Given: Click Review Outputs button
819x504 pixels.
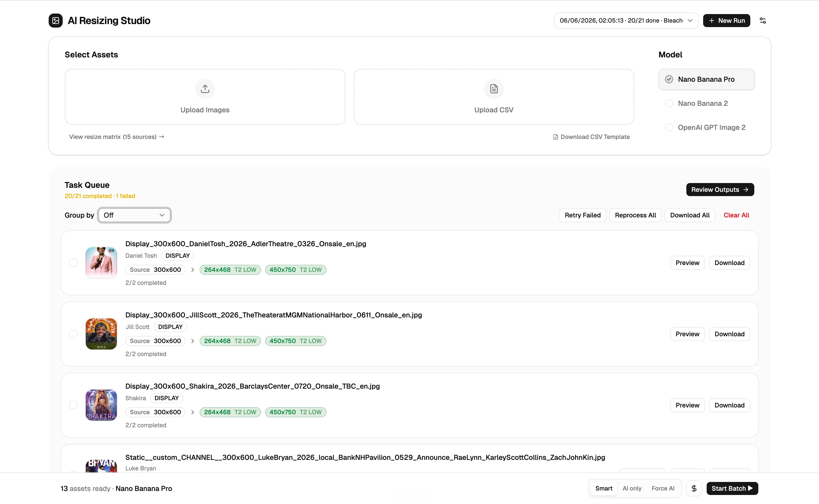Looking at the screenshot, I should click(x=720, y=190).
